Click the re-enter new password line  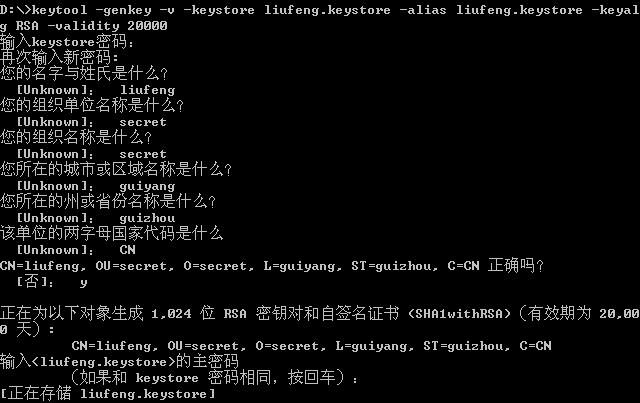coord(59,58)
